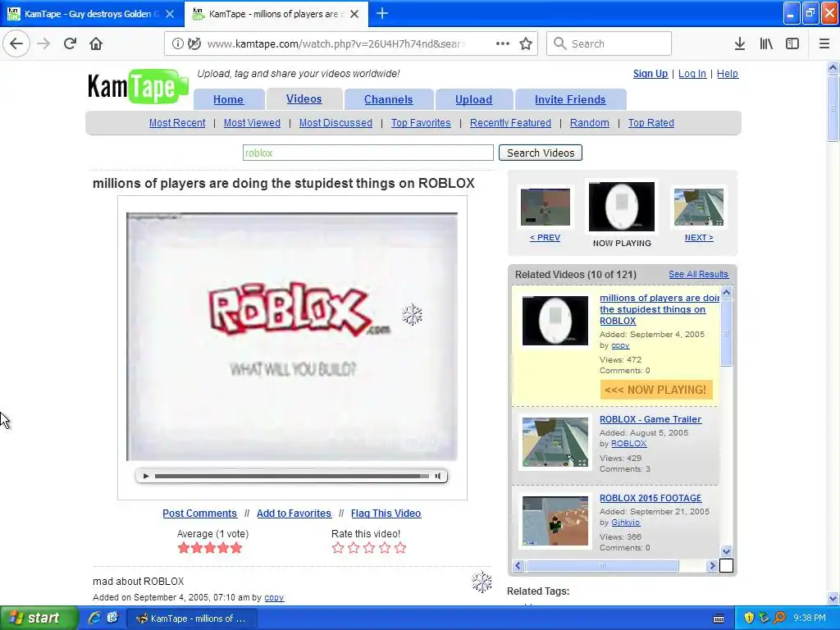Open 'ROBLOX 2015 FOOTAGE' related video
The image size is (840, 630).
651,498
